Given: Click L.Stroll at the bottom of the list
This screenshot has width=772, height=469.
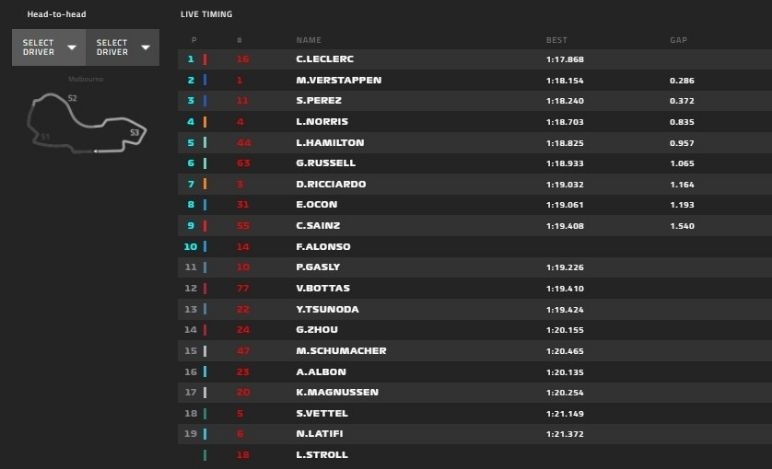Looking at the screenshot, I should click(x=322, y=455).
